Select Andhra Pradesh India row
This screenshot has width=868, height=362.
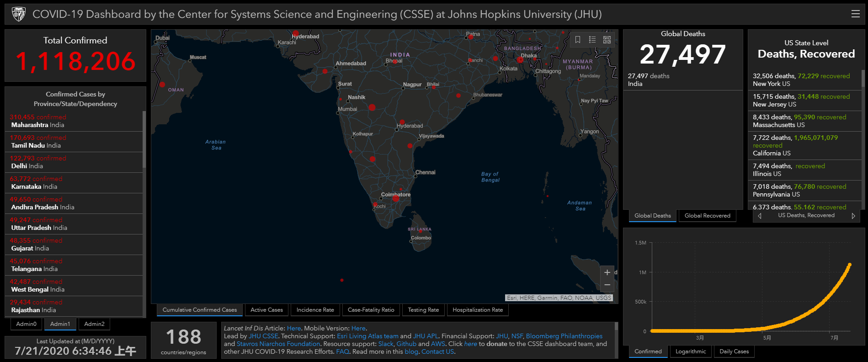click(74, 203)
